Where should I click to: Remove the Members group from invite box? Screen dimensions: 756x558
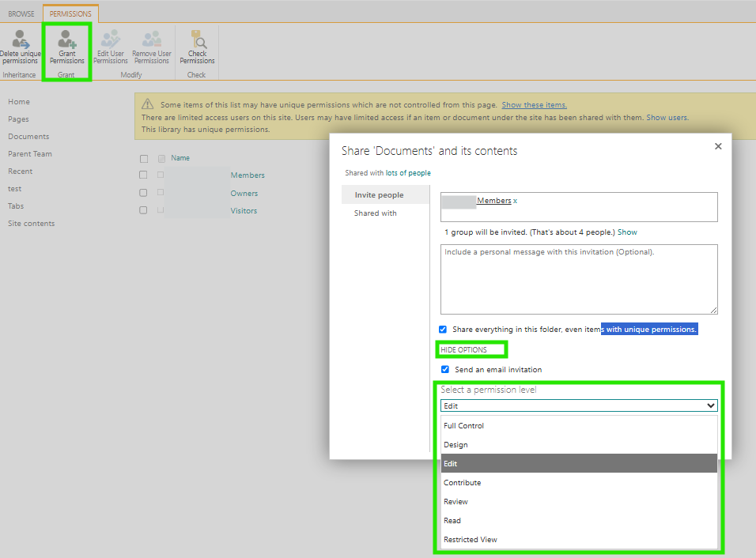(x=515, y=201)
